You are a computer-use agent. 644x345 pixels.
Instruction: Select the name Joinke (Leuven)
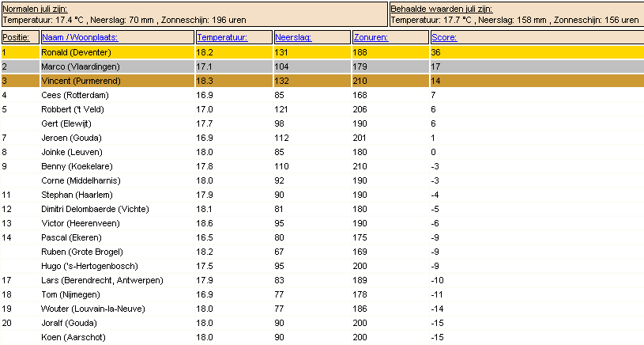point(72,152)
